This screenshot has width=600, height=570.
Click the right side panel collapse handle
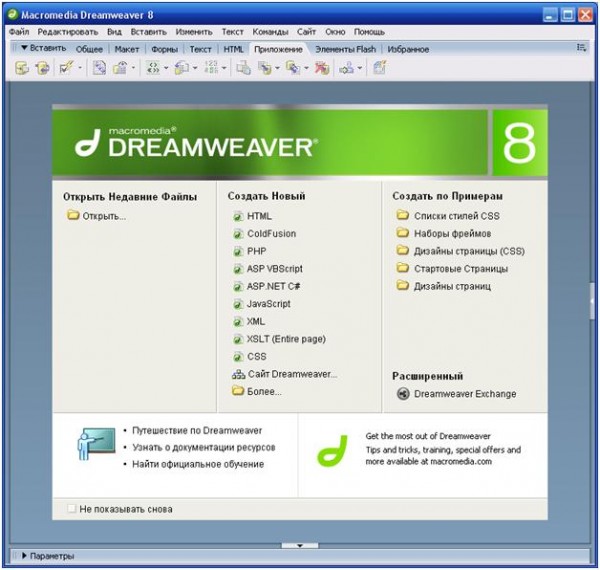click(x=592, y=301)
